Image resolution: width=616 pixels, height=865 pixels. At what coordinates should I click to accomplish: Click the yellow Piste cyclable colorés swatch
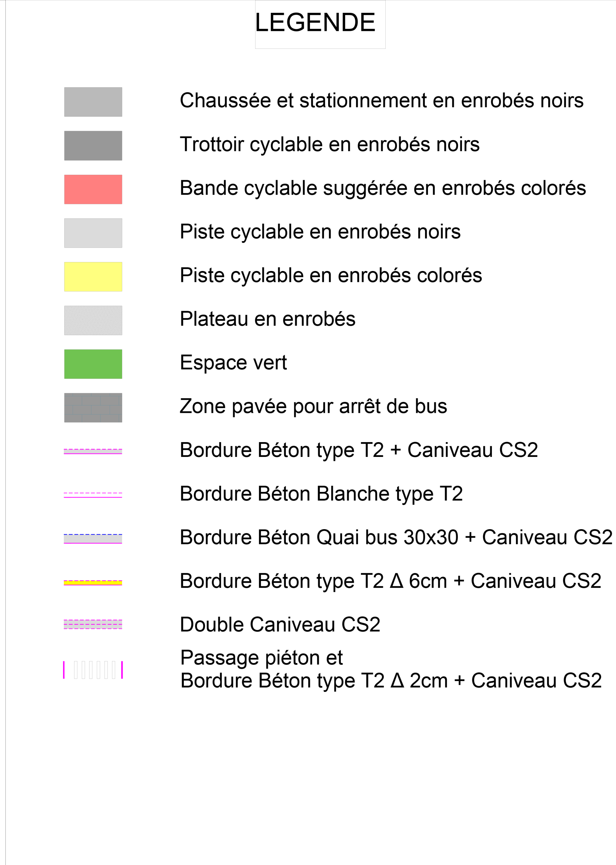tap(93, 276)
